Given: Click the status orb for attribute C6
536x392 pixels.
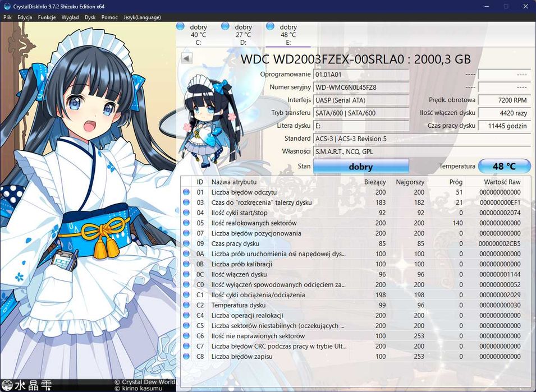Looking at the screenshot, I should pos(186,335).
